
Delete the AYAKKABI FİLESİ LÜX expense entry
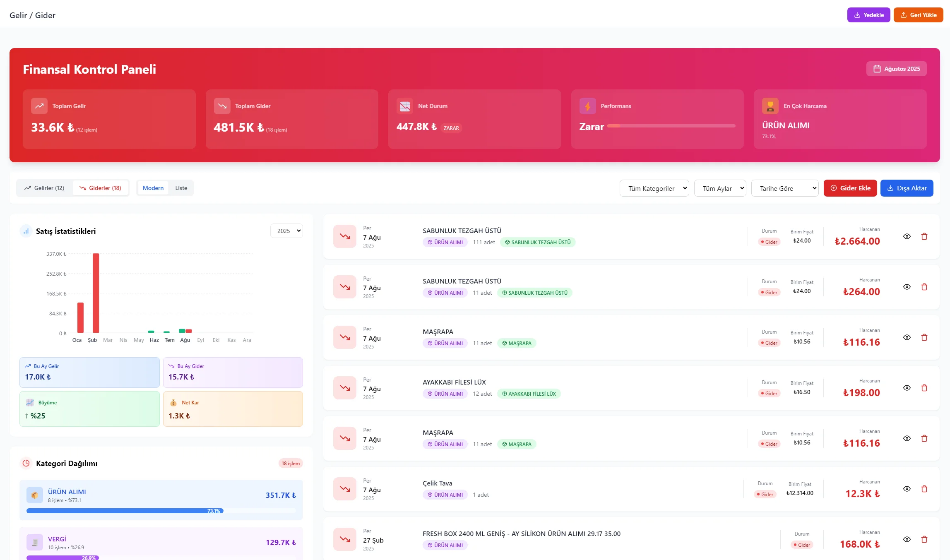coord(924,388)
